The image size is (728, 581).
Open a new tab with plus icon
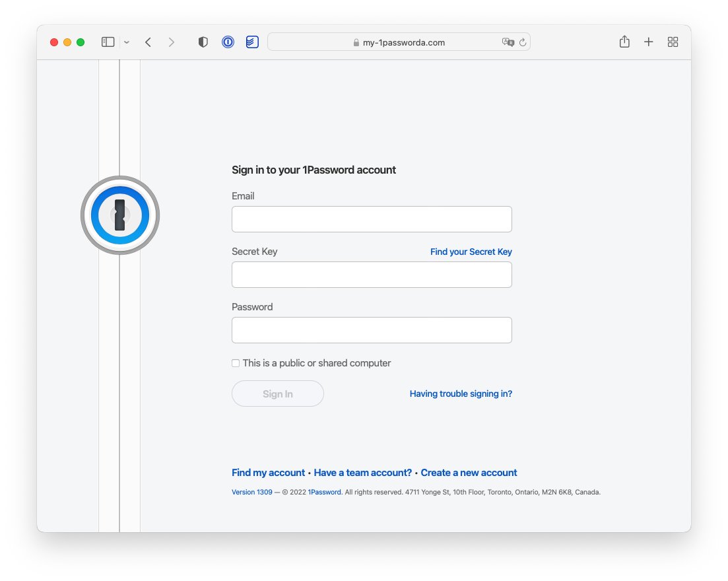[x=649, y=42]
